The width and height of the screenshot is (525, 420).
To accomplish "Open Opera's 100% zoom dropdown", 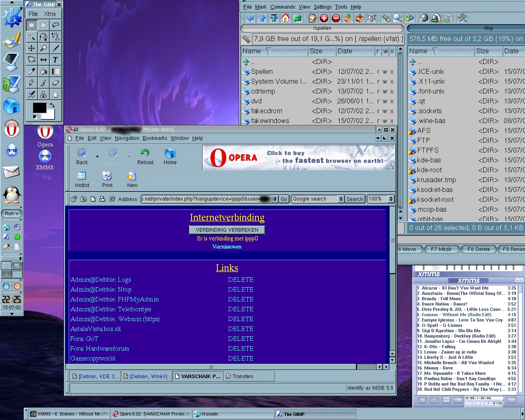I will [x=391, y=199].
